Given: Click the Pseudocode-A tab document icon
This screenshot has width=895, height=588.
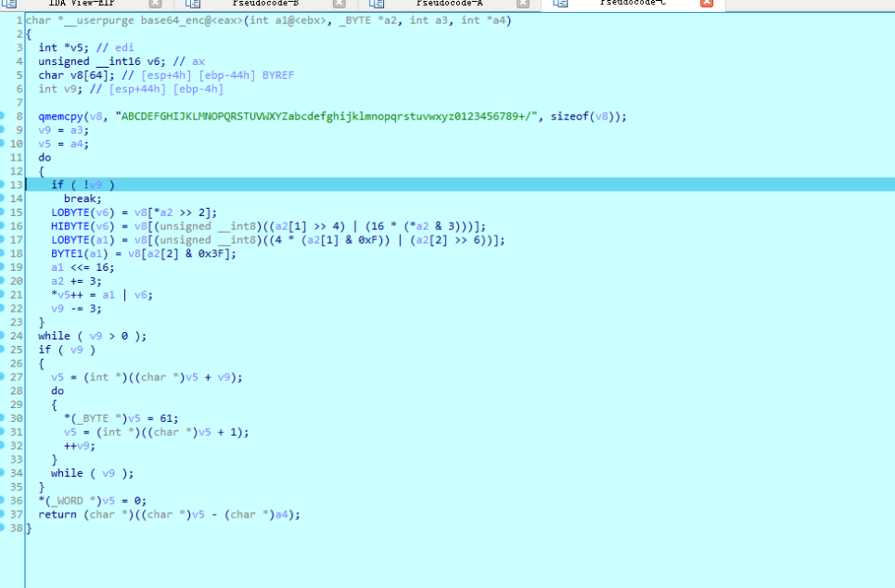Looking at the screenshot, I should 376,5.
